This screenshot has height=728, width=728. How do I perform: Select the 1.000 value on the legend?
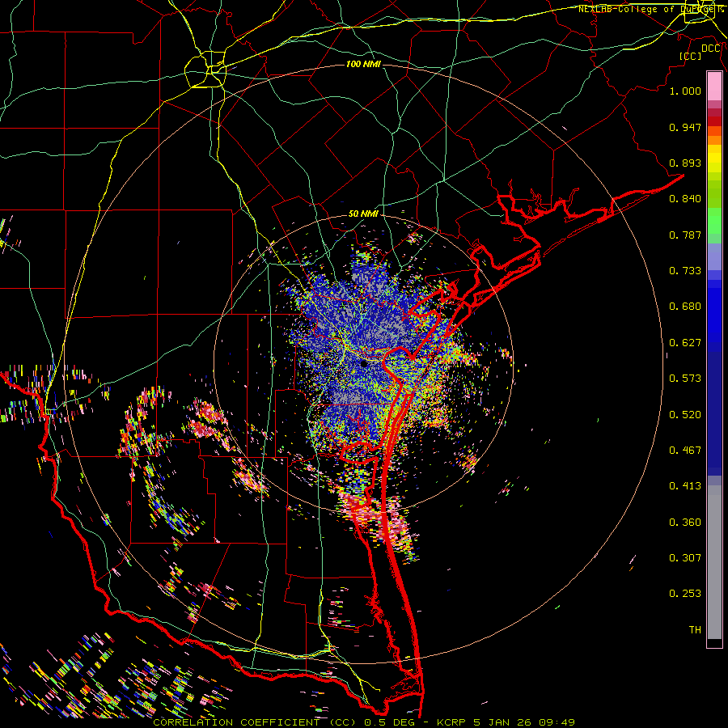click(685, 91)
